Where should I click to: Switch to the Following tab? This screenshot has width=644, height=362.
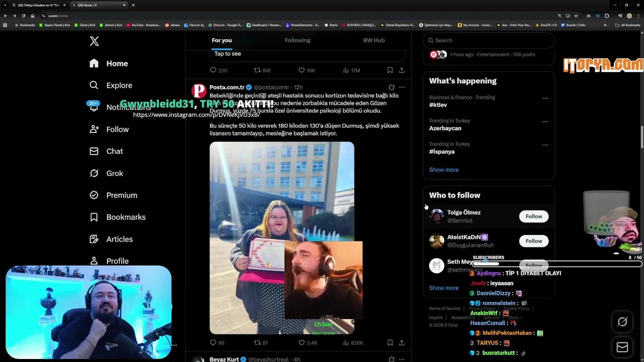(297, 40)
